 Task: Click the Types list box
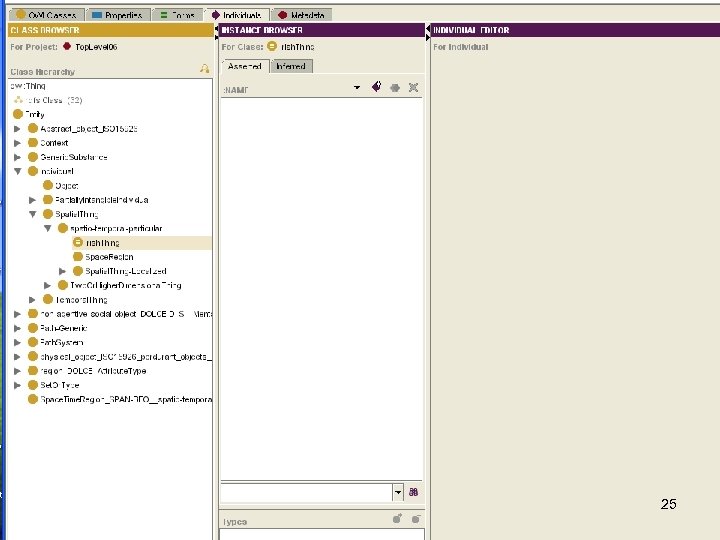tap(322, 534)
